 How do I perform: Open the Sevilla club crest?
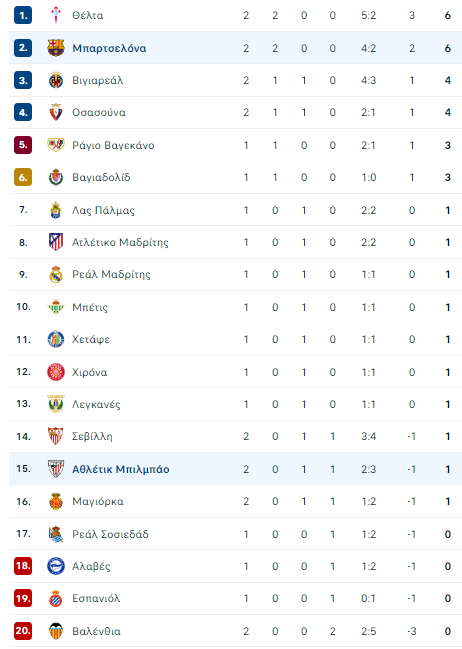click(56, 436)
